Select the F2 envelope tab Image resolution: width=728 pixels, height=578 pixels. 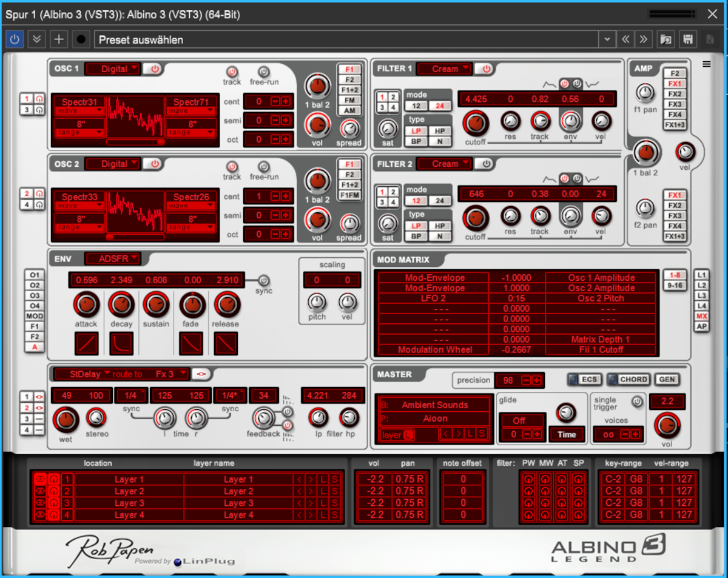[x=35, y=337]
